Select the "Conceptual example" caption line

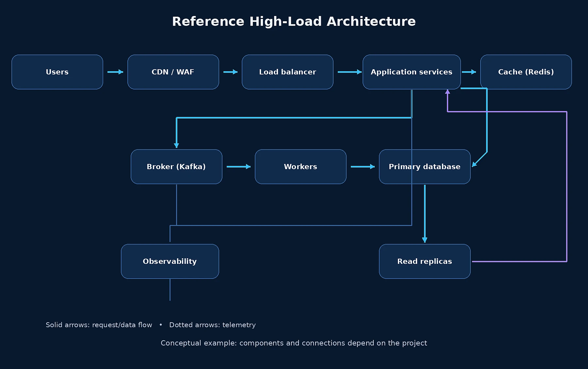tap(294, 343)
